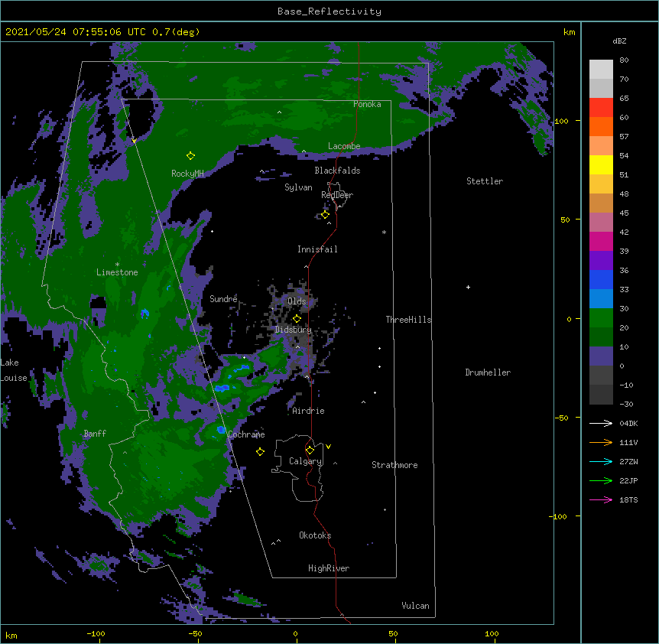Click the Banff label
The image size is (659, 644).
(x=95, y=434)
